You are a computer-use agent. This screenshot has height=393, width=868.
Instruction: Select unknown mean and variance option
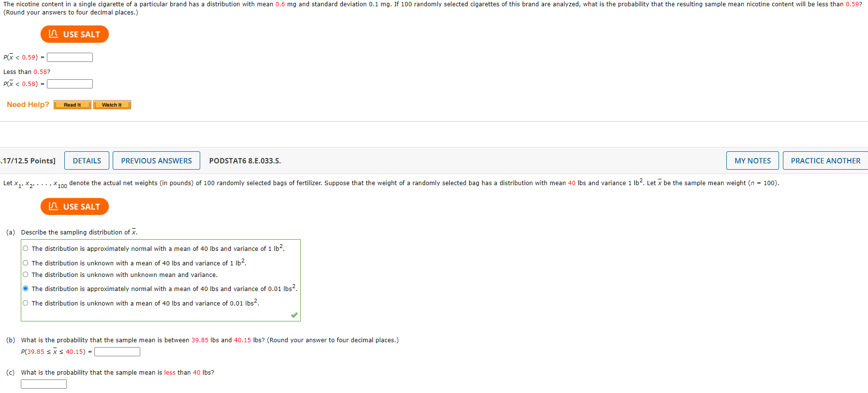pos(26,275)
